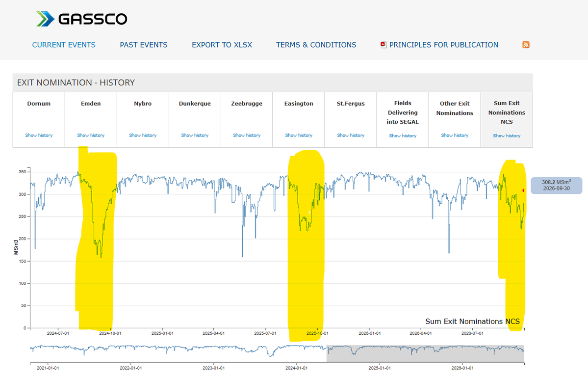Show history for St.Fergus
Viewport: 588px width, 376px height.
pyautogui.click(x=351, y=135)
